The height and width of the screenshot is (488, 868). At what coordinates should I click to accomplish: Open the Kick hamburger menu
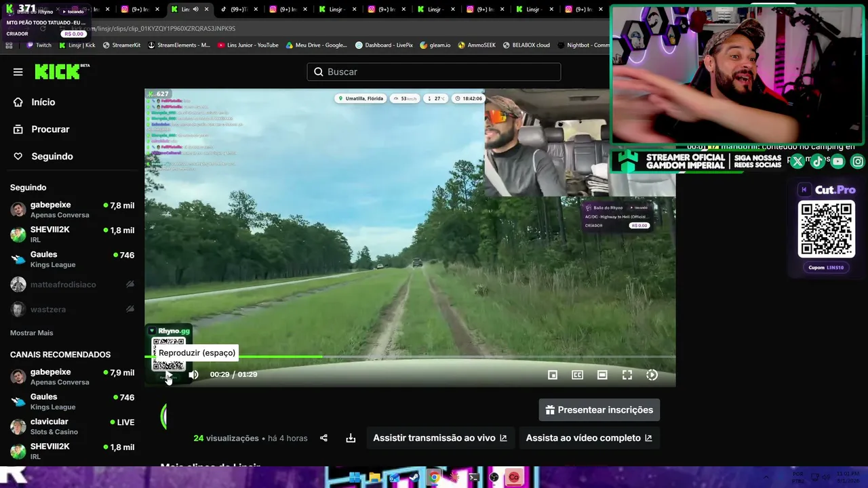coord(18,72)
